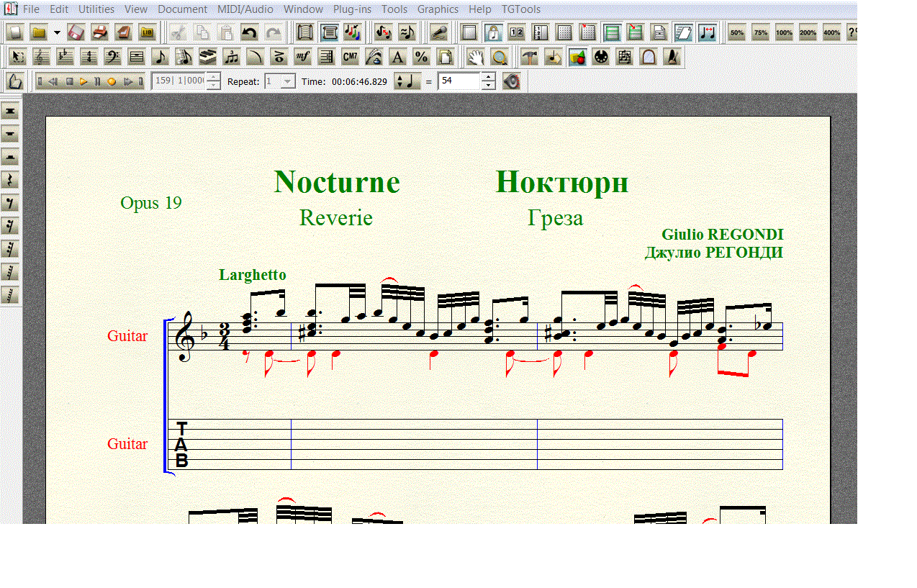The width and height of the screenshot is (917, 588).
Task: Click the Stop button in playback controls
Action: click(70, 81)
